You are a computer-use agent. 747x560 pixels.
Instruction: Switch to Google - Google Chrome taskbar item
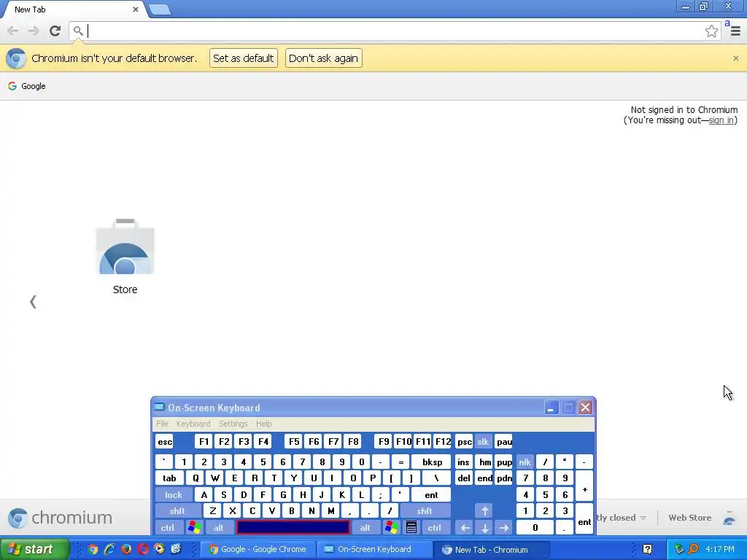(x=258, y=550)
